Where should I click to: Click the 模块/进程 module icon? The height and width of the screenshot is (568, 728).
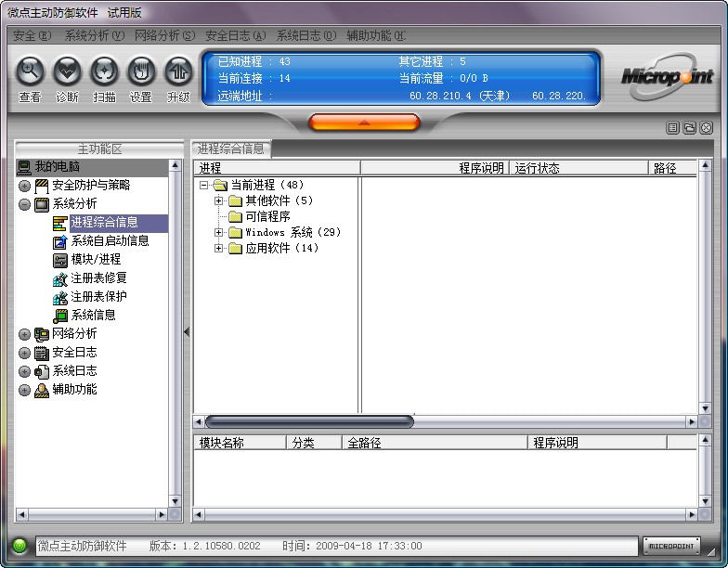click(x=59, y=260)
